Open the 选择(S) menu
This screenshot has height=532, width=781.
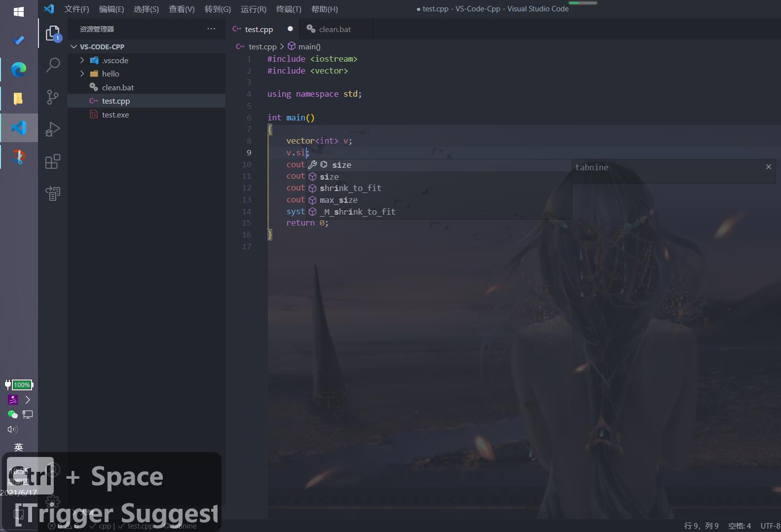pyautogui.click(x=146, y=9)
